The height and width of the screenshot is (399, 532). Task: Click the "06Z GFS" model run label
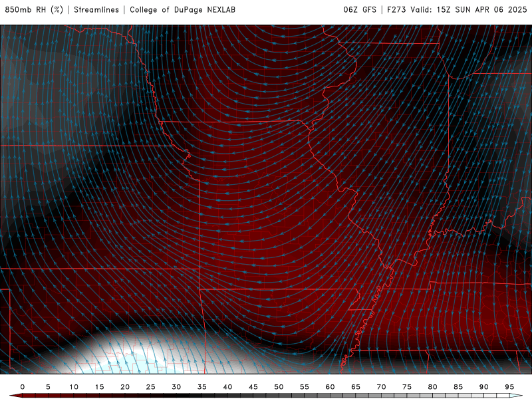[x=360, y=10]
